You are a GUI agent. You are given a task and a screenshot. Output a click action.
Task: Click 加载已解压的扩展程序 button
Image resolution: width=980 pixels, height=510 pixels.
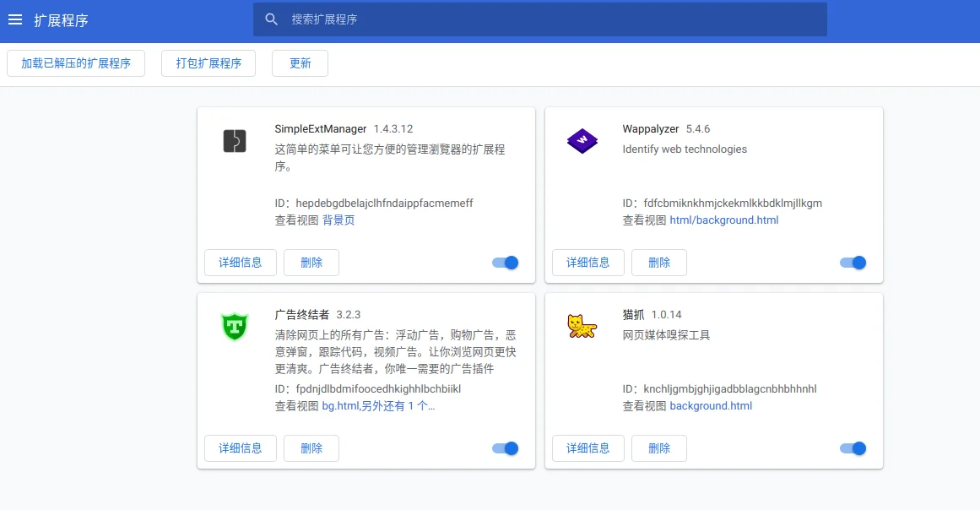76,63
